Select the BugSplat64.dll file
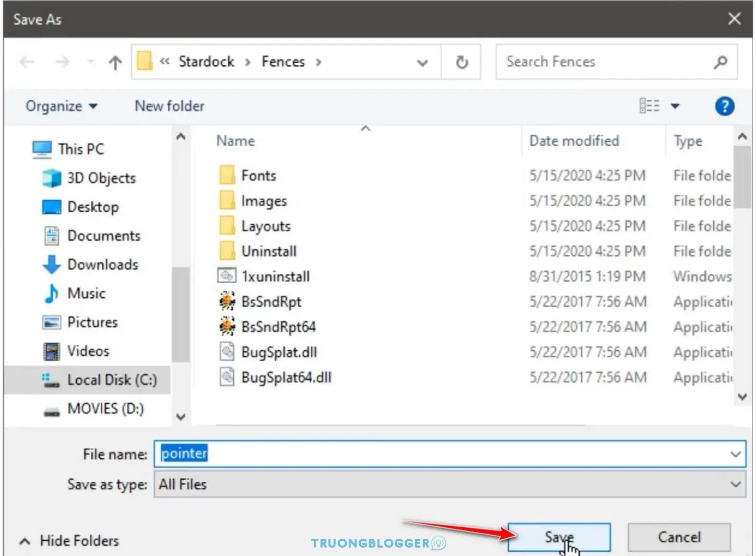Screen dimensions: 756x556 tap(286, 377)
